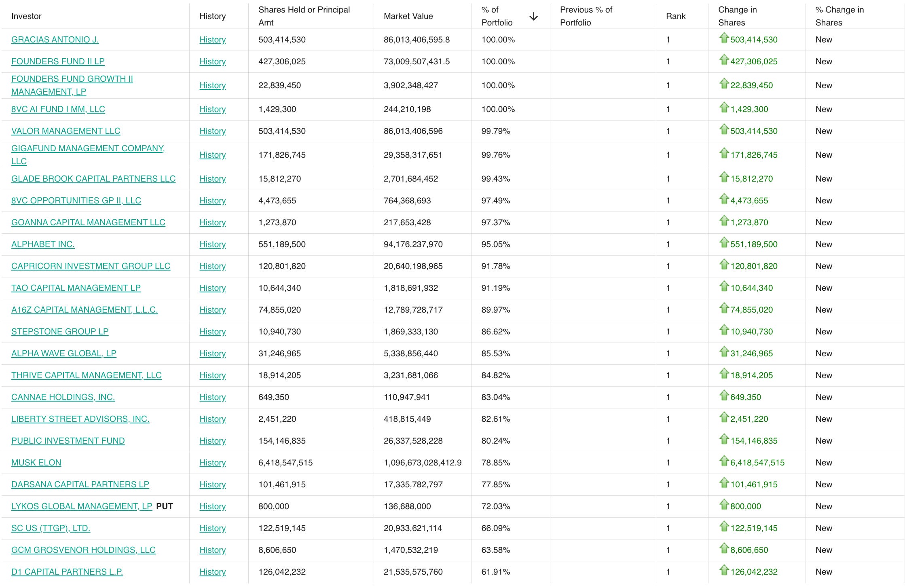Click green up-arrow icon in ALPHABET INC. row
905x588 pixels.
click(x=724, y=243)
